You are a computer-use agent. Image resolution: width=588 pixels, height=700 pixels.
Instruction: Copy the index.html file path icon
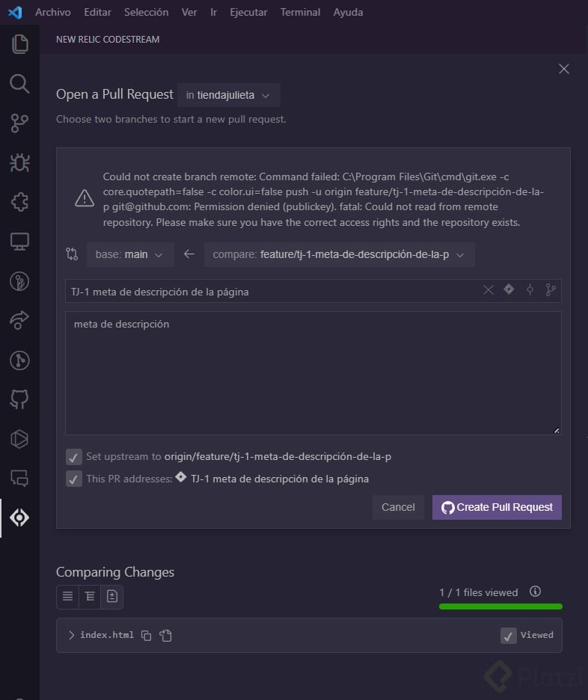point(146,635)
